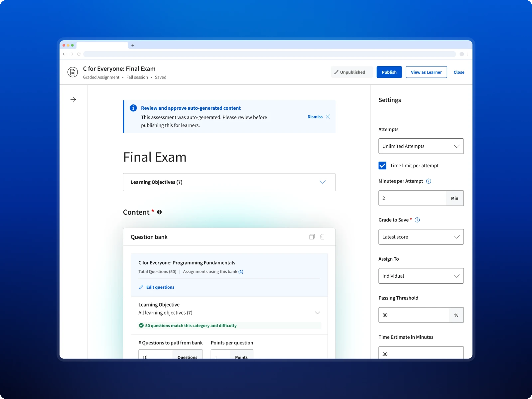Click the Grade to Save info icon
This screenshot has width=532, height=399.
417,220
